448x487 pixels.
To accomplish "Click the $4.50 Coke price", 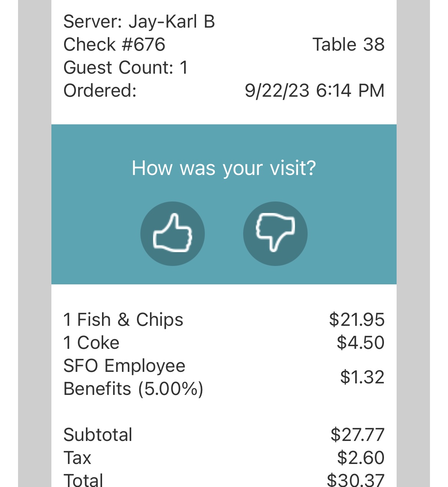I will (361, 343).
